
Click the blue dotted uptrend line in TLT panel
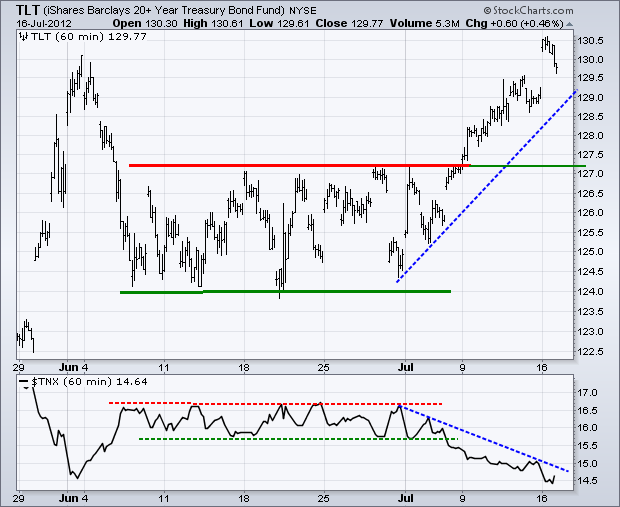(x=487, y=186)
